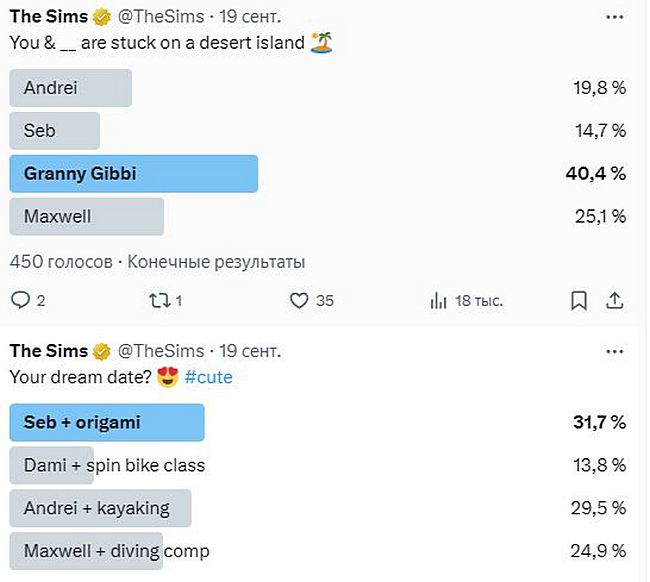Open The Sims profile from the first tweet

click(x=48, y=17)
